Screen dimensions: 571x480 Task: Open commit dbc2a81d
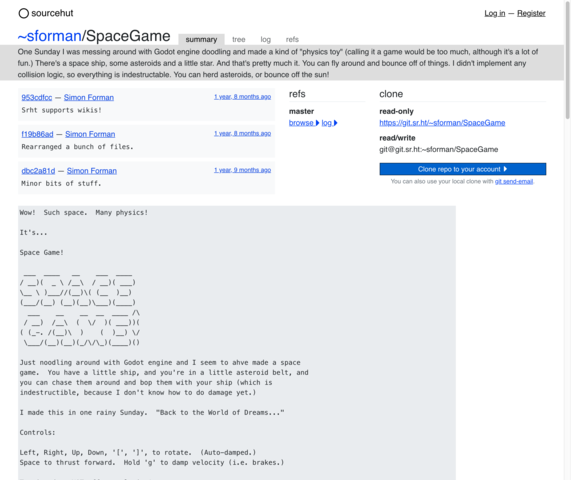pos(38,171)
